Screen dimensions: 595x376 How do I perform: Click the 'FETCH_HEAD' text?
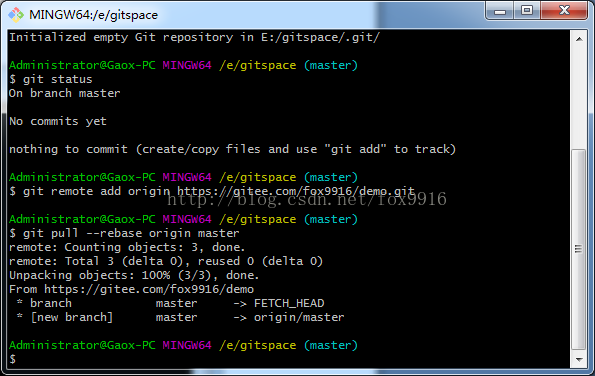(289, 304)
